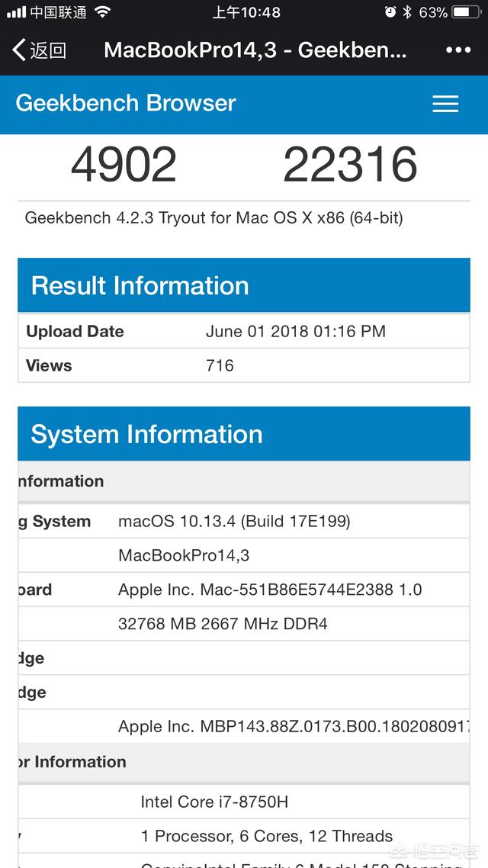Tap the multi-core score 22316
Viewport: 488px width, 868px height.
coord(350,164)
